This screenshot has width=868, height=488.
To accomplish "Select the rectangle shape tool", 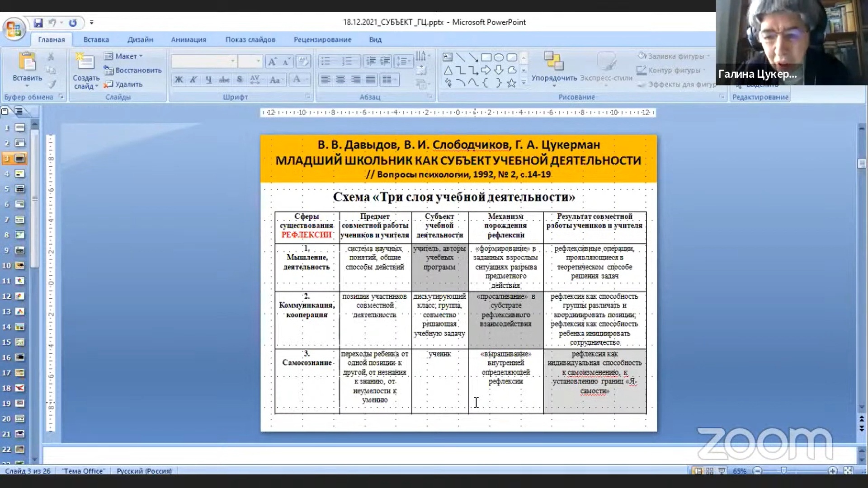I will click(x=486, y=57).
